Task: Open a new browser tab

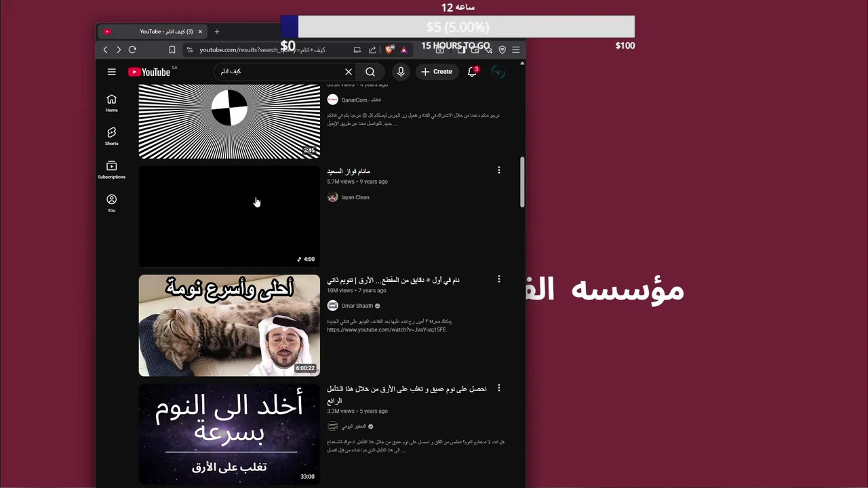Action: pos(217,31)
